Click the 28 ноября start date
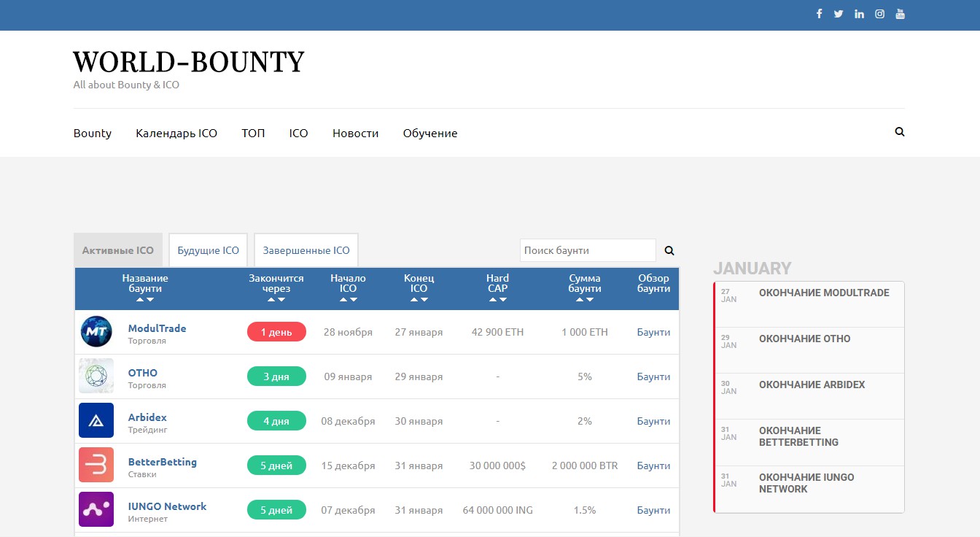The width and height of the screenshot is (980, 537). 348,332
